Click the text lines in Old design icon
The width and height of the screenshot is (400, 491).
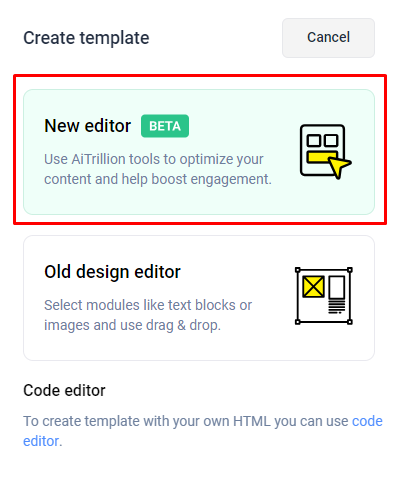pos(337,306)
